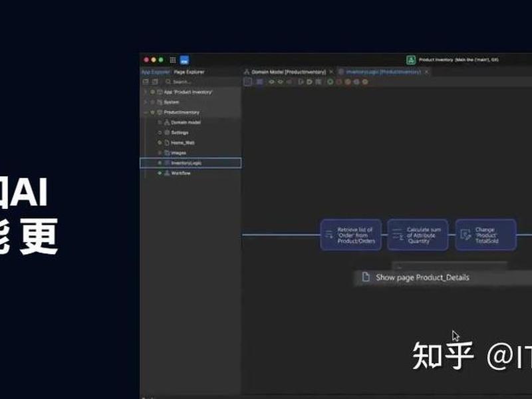Click the gear icon next to Settings
Screen dimensions: 532x399
tap(167, 132)
